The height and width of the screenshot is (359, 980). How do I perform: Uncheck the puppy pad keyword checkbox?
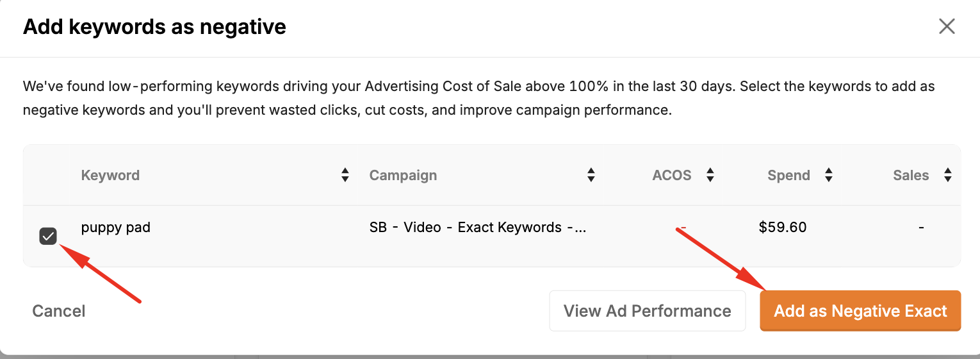(x=48, y=237)
